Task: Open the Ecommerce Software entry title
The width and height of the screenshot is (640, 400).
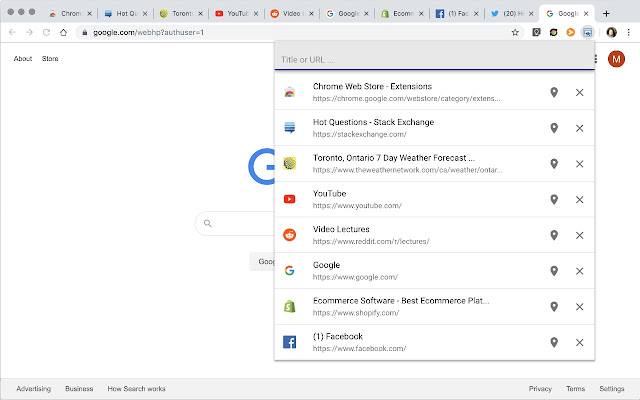Action: click(x=401, y=301)
